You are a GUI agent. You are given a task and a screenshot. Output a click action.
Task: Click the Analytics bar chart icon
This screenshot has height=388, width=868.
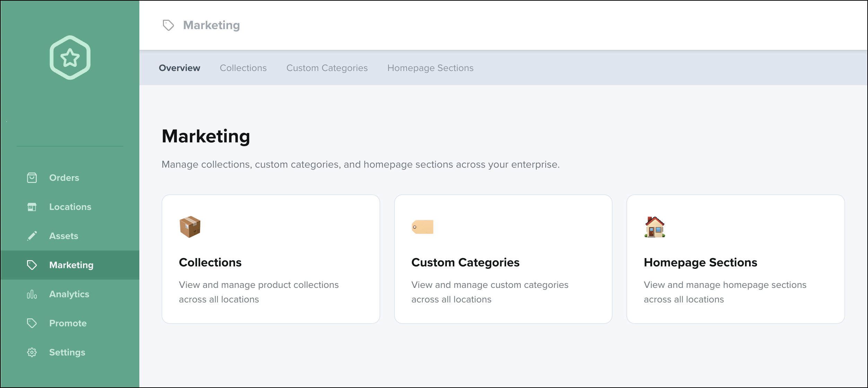click(x=32, y=294)
